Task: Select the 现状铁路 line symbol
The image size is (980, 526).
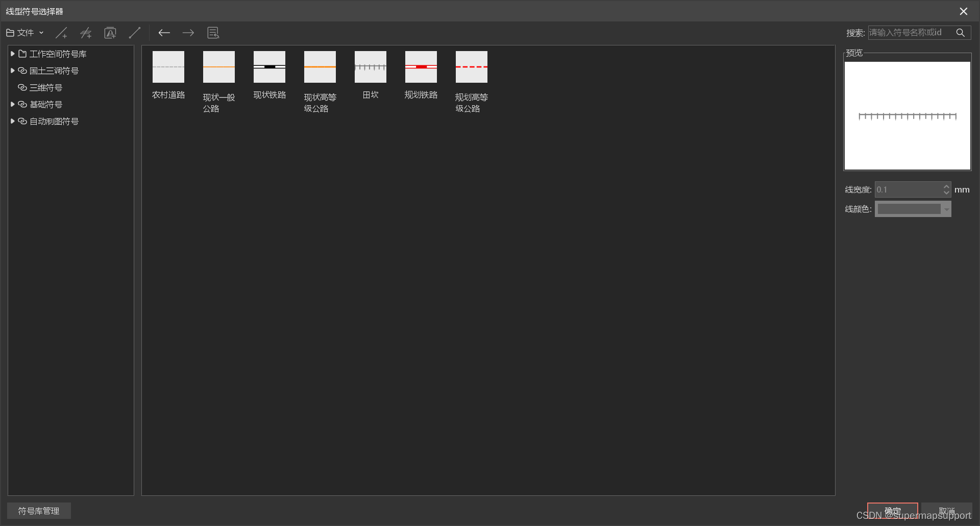Action: [269, 75]
